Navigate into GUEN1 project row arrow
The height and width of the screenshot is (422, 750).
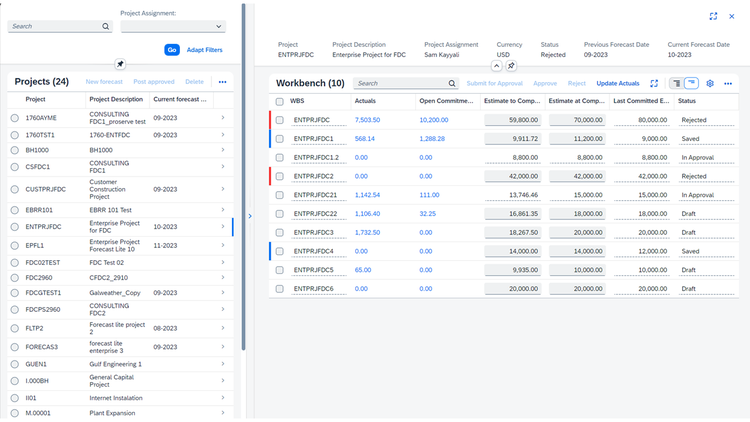223,364
